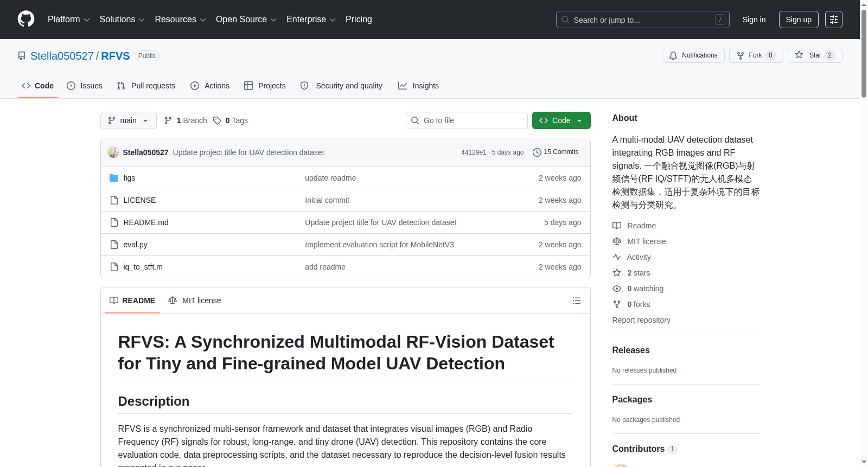The height and width of the screenshot is (467, 868).
Task: Click the scales icon beside MIT license in About
Action: tap(617, 241)
